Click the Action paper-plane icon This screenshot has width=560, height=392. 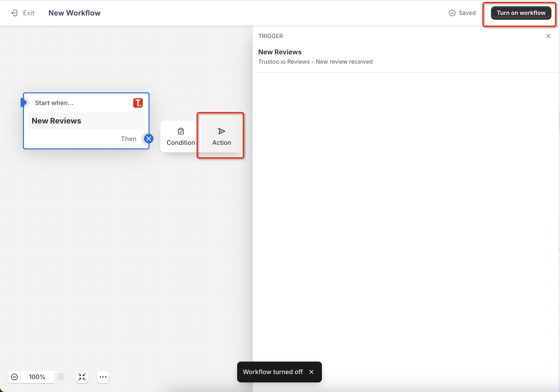pos(222,131)
